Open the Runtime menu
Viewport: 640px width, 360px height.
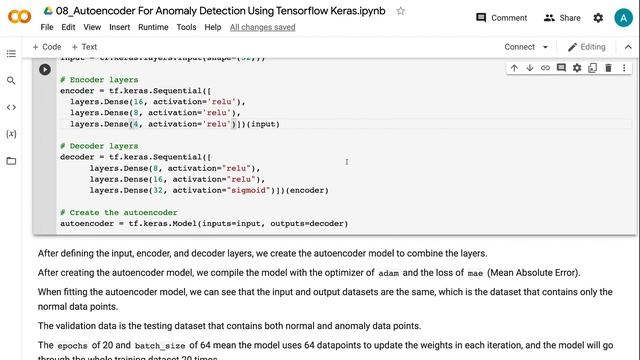click(x=153, y=27)
